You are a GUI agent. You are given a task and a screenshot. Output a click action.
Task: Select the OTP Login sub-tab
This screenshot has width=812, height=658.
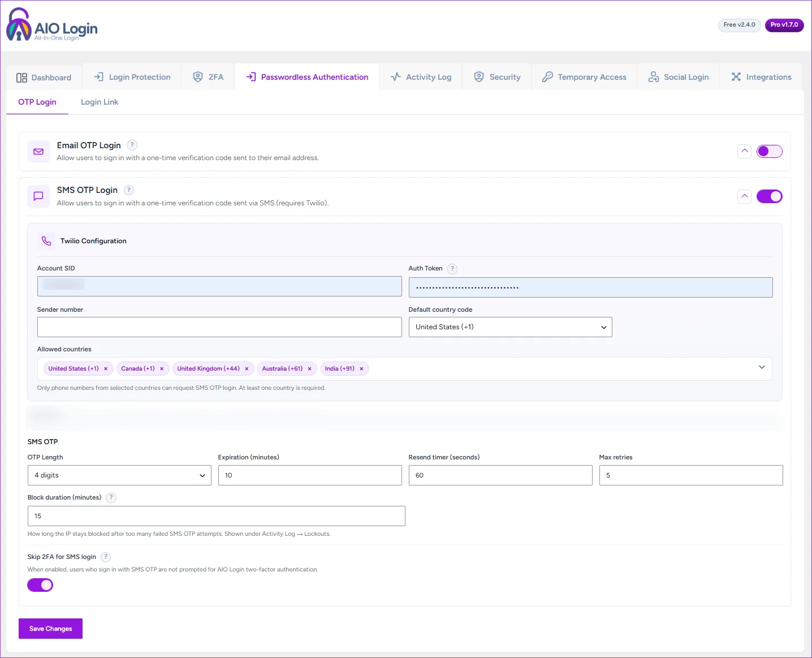coord(37,102)
